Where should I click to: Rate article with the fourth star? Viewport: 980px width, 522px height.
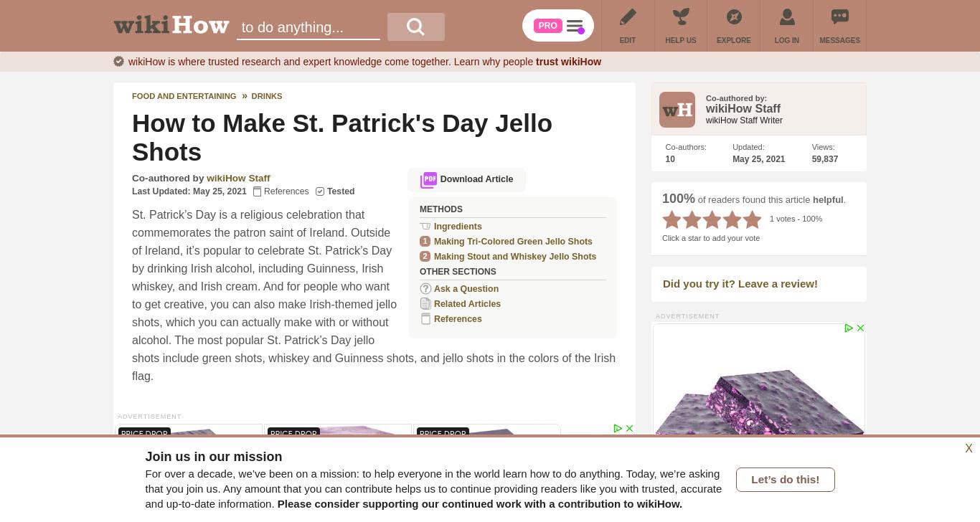[x=732, y=219]
